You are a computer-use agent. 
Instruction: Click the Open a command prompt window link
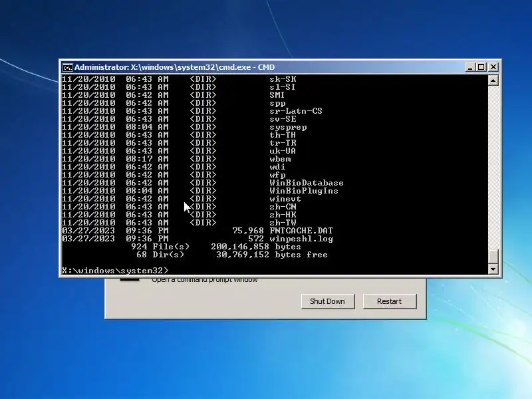205,280
